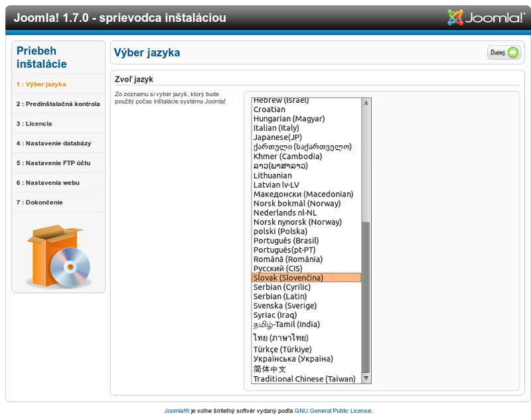Choose the Simplified Chinese 简体中文 entry
The width and height of the screenshot is (531, 420).
307,369
